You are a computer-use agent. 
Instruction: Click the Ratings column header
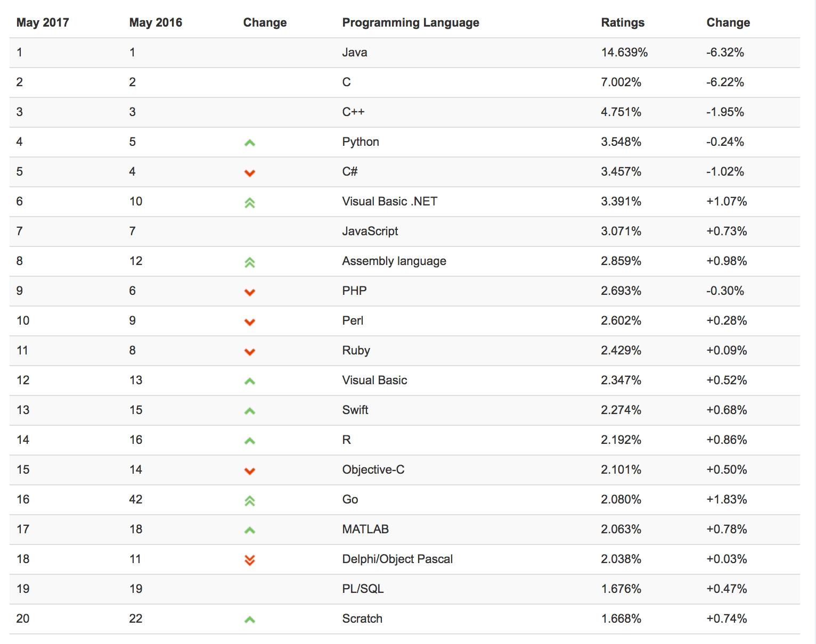(x=622, y=22)
